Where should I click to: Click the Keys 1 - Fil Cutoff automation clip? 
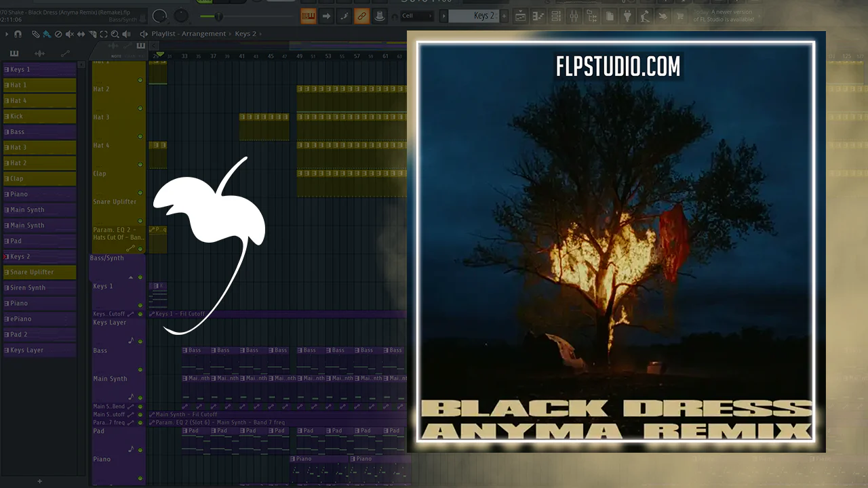tap(278, 314)
